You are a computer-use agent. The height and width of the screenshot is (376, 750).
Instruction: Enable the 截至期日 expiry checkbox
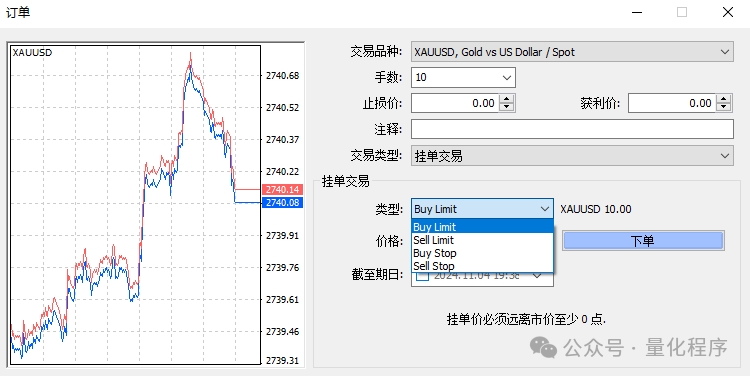422,276
